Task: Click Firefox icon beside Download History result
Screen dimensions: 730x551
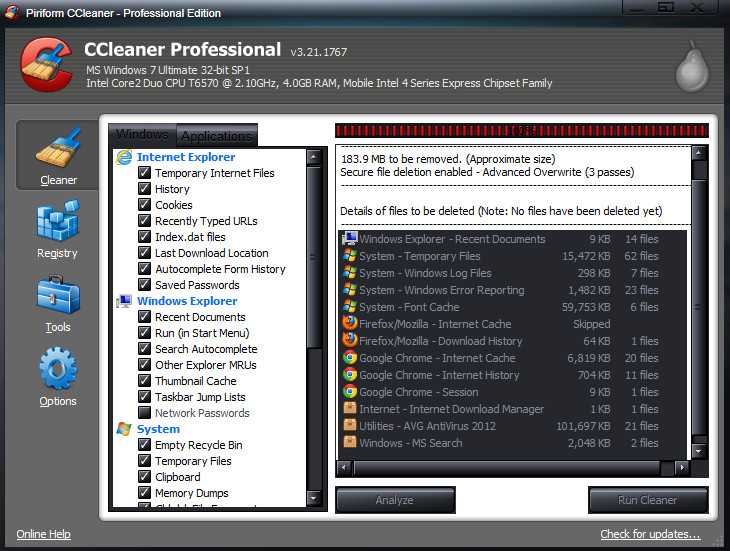Action: click(x=350, y=340)
